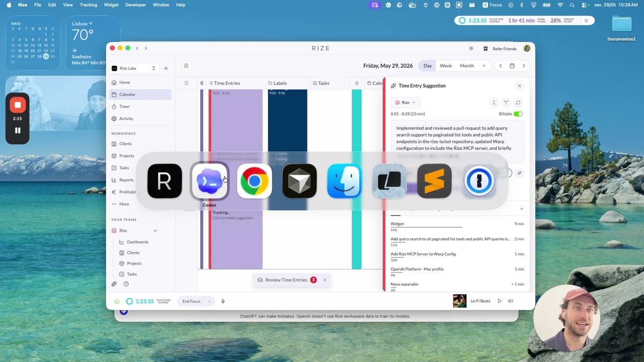The height and width of the screenshot is (362, 644).
Task: Click the merge icon in suggestion panel
Action: tap(494, 103)
